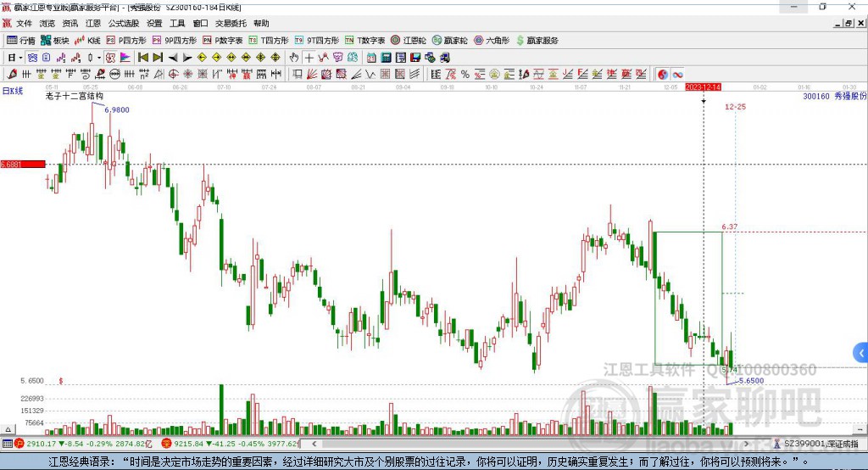Click the yin-yang Taiji icon
This screenshot has height=470, width=868.
click(663, 75)
